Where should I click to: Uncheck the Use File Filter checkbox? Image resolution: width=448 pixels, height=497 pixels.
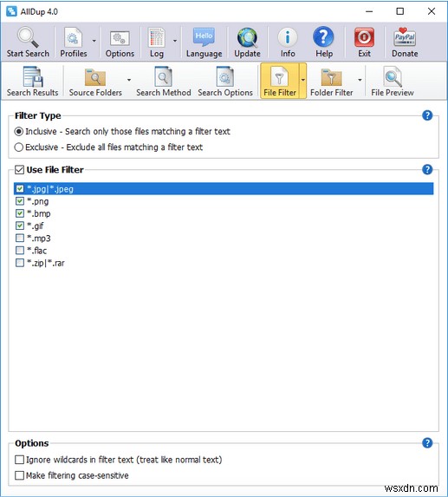[x=19, y=170]
